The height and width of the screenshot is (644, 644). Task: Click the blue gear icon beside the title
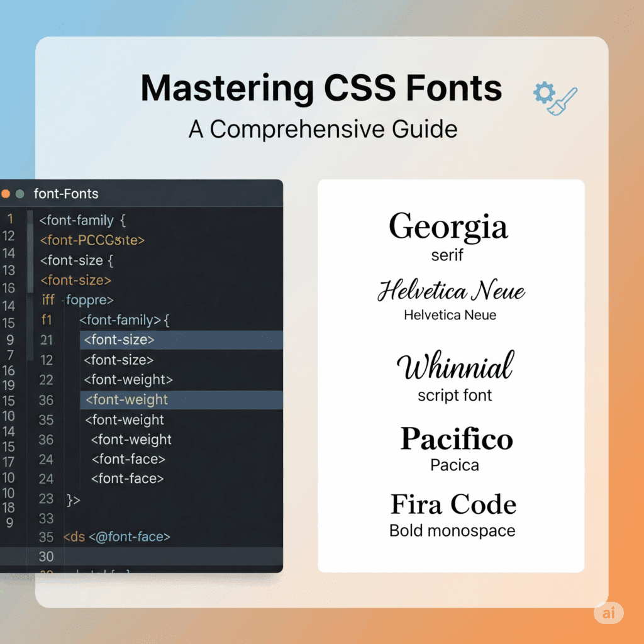[543, 94]
